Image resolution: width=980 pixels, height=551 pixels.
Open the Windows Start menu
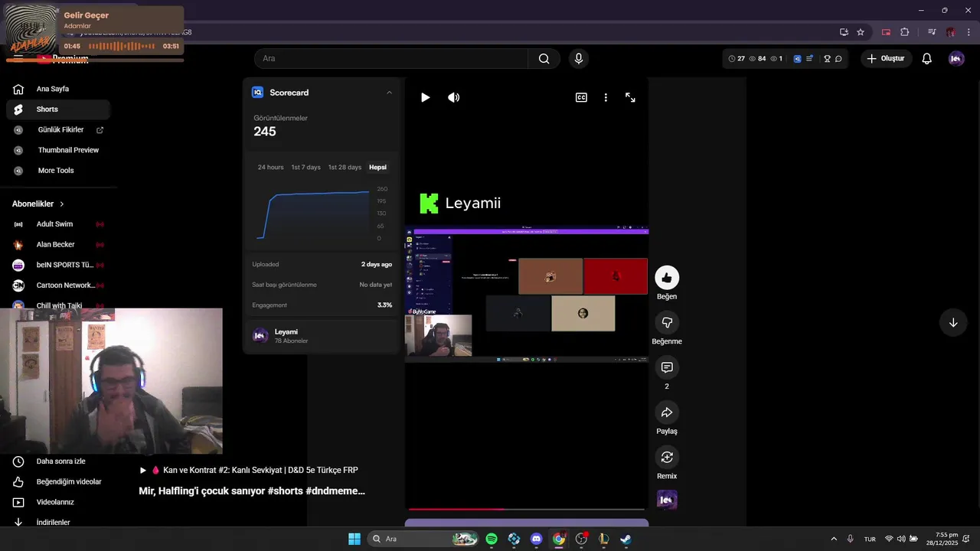pyautogui.click(x=354, y=539)
